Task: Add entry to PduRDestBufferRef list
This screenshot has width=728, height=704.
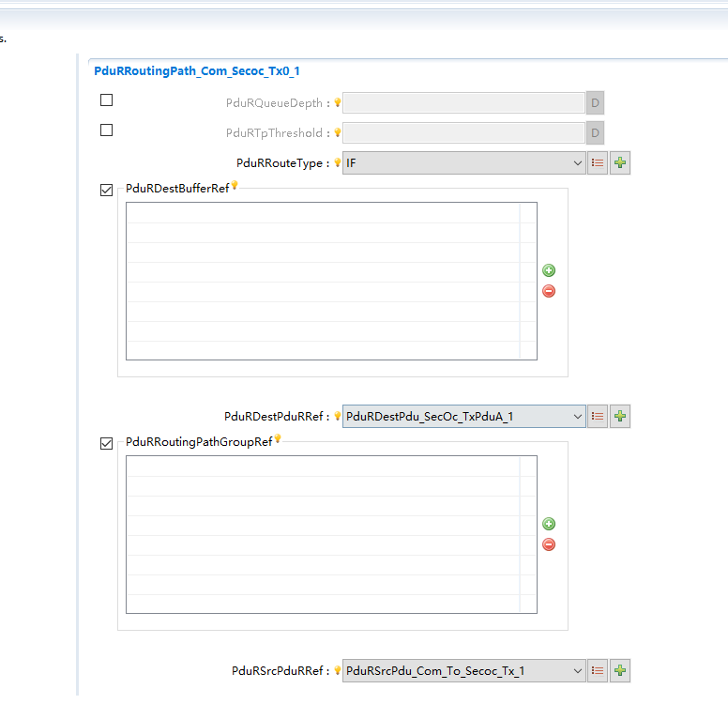Action: pos(549,270)
